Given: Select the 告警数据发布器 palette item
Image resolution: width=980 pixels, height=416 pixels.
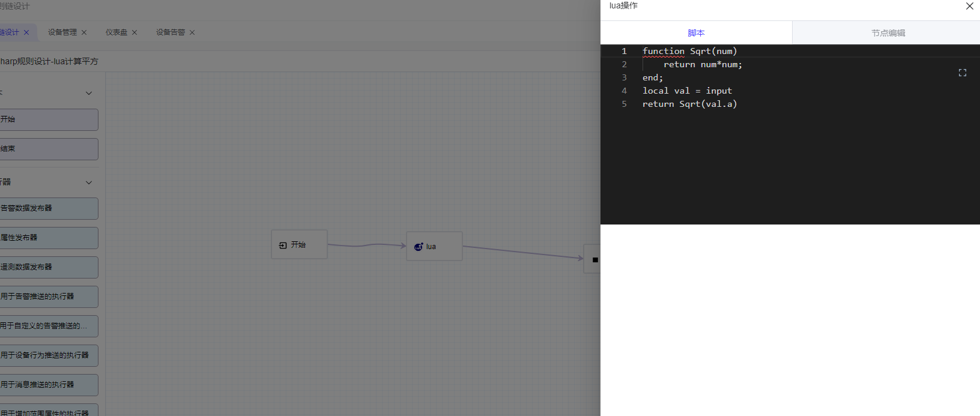Looking at the screenshot, I should [x=48, y=208].
